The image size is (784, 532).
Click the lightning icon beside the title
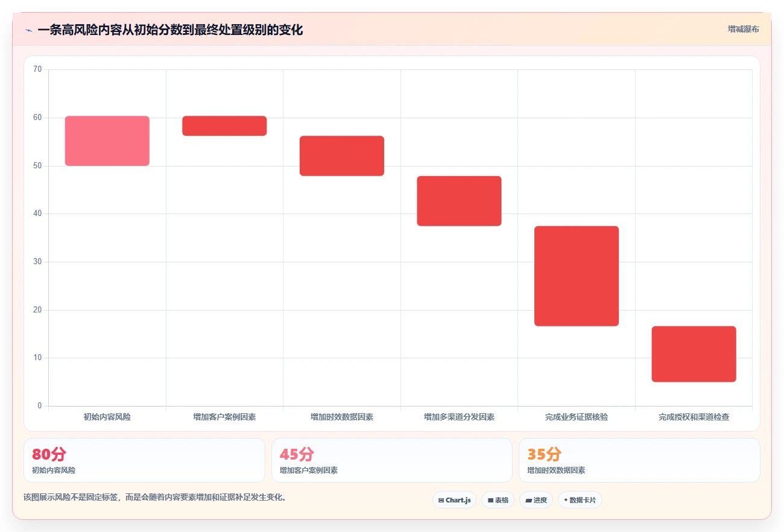tap(28, 30)
